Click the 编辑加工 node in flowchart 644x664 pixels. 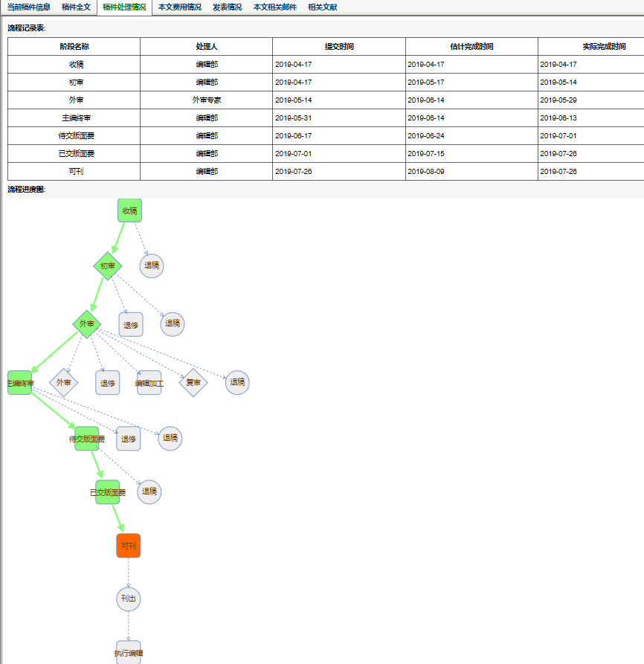tap(149, 383)
